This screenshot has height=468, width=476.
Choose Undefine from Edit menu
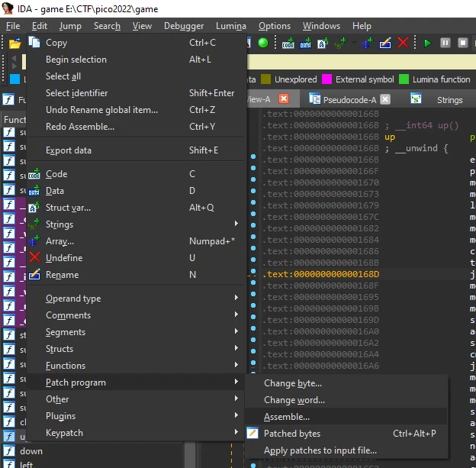(137, 258)
